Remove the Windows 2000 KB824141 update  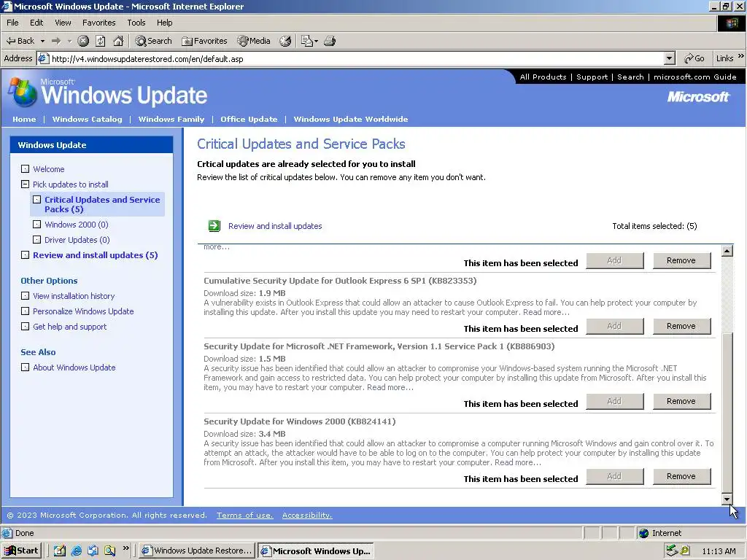click(x=681, y=477)
